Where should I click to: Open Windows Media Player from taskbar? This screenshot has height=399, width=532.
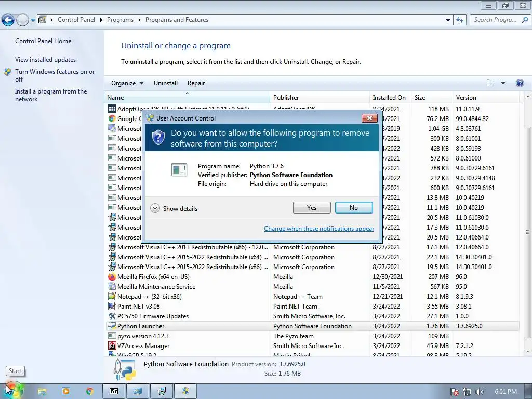coord(66,392)
